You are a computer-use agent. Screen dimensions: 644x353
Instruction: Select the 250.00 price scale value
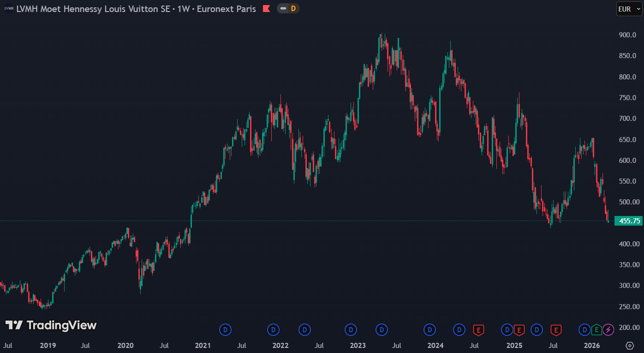(629, 307)
